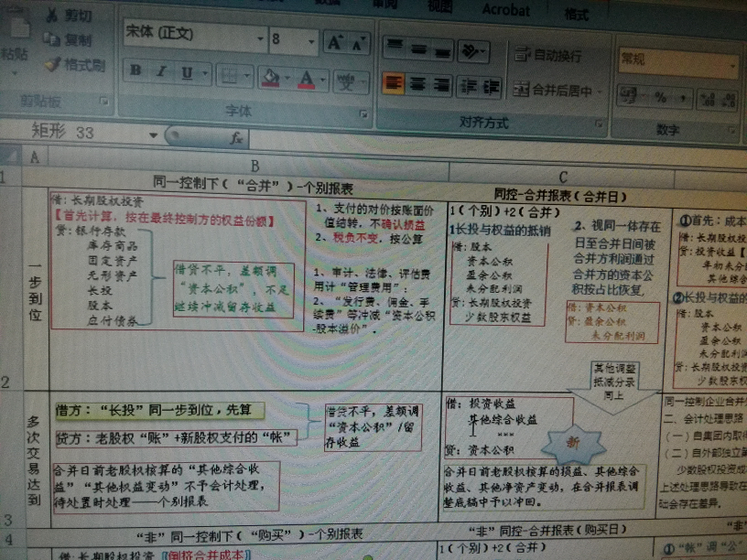Select the Format Painter (格式刷) tool
This screenshot has width=747, height=560.
click(75, 65)
